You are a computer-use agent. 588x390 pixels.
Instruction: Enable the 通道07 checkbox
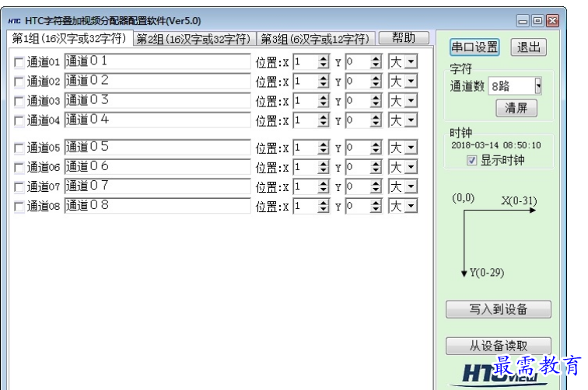(x=19, y=187)
